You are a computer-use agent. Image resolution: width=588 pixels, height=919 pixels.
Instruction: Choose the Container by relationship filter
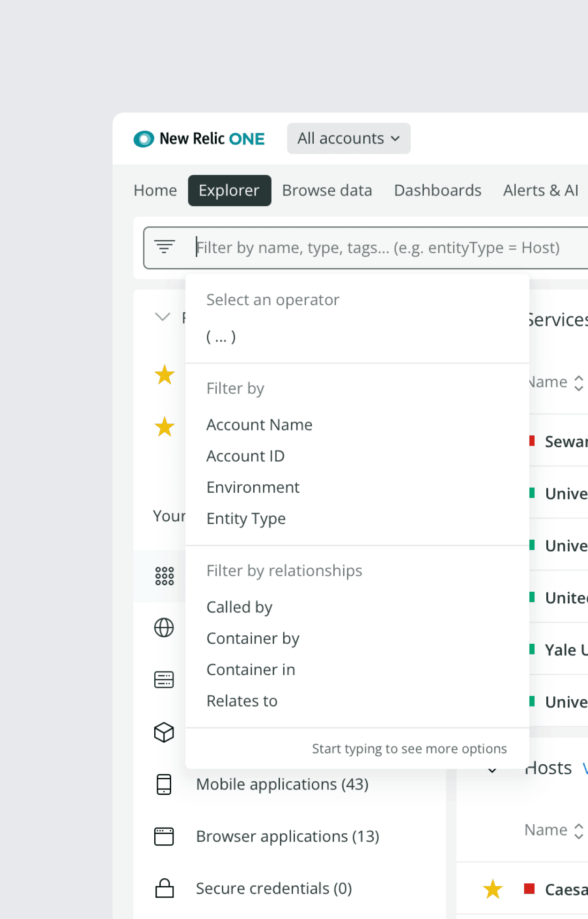pyautogui.click(x=253, y=639)
